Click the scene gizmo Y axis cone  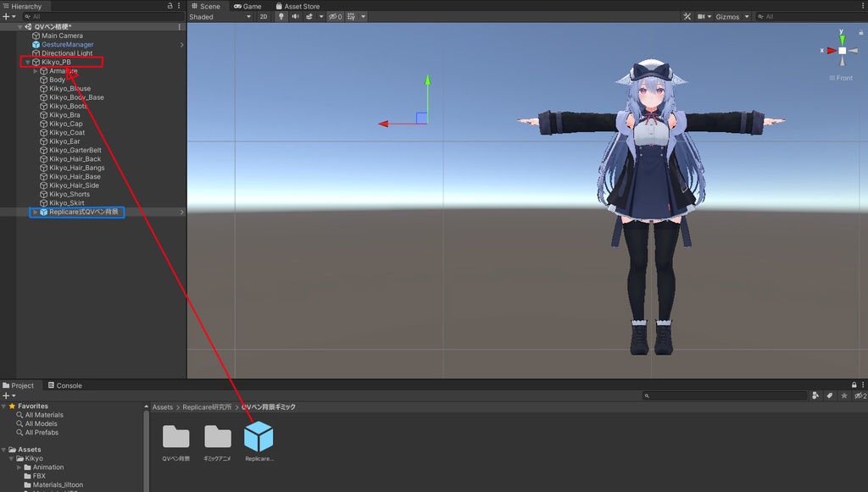pyautogui.click(x=842, y=40)
